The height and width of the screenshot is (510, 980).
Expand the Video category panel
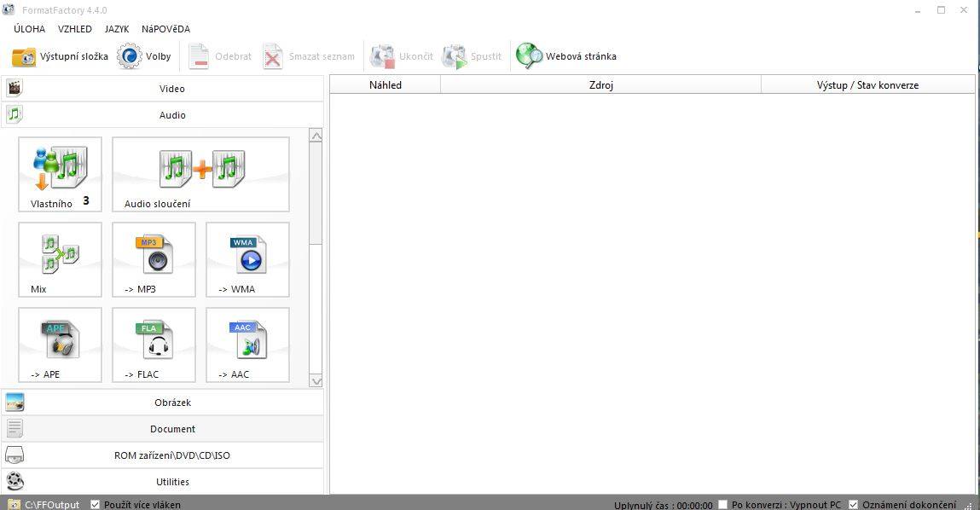pyautogui.click(x=163, y=89)
